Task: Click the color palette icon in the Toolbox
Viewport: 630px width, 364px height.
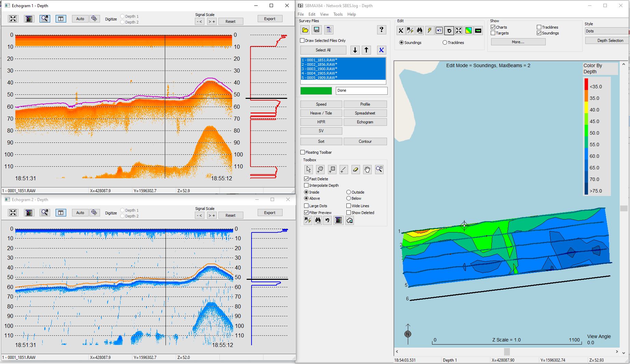Action: coord(338,220)
